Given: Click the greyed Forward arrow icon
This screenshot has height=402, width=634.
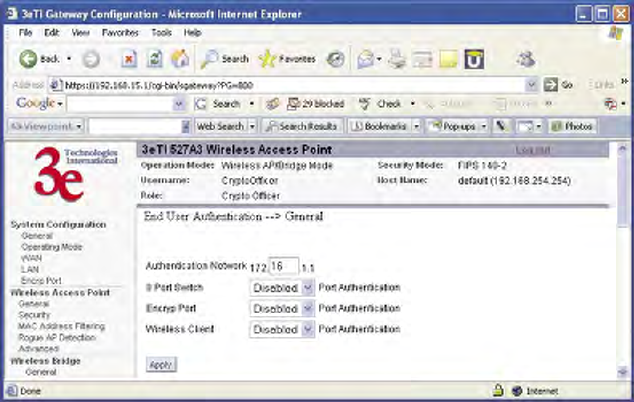Looking at the screenshot, I should 91,59.
